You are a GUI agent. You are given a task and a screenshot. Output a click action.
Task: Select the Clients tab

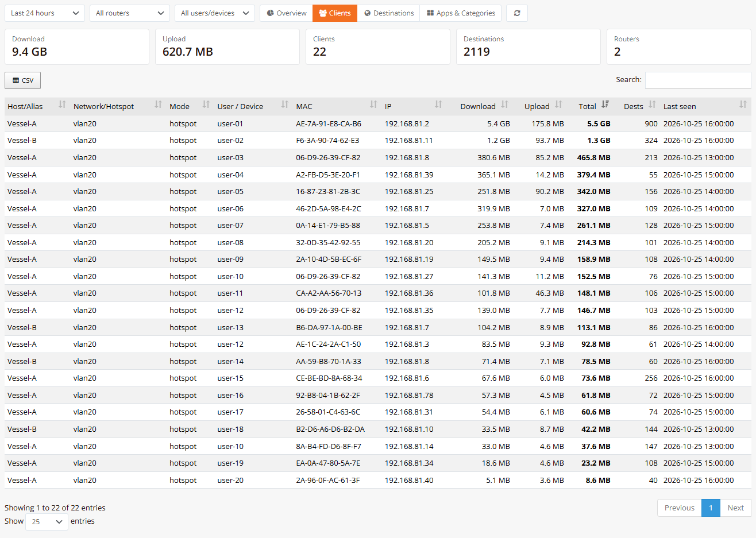335,13
